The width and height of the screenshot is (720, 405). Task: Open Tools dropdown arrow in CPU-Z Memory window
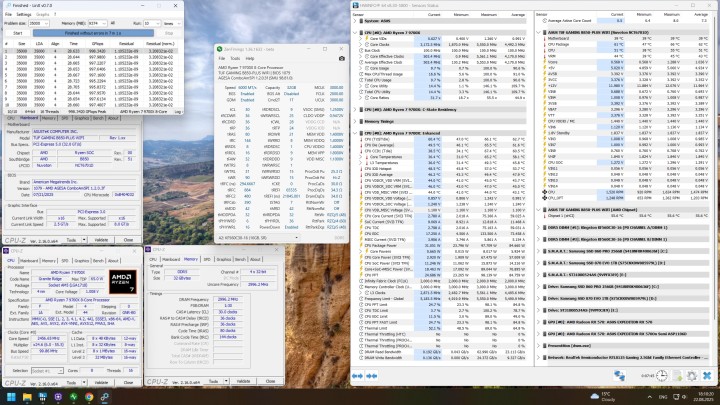click(226, 381)
